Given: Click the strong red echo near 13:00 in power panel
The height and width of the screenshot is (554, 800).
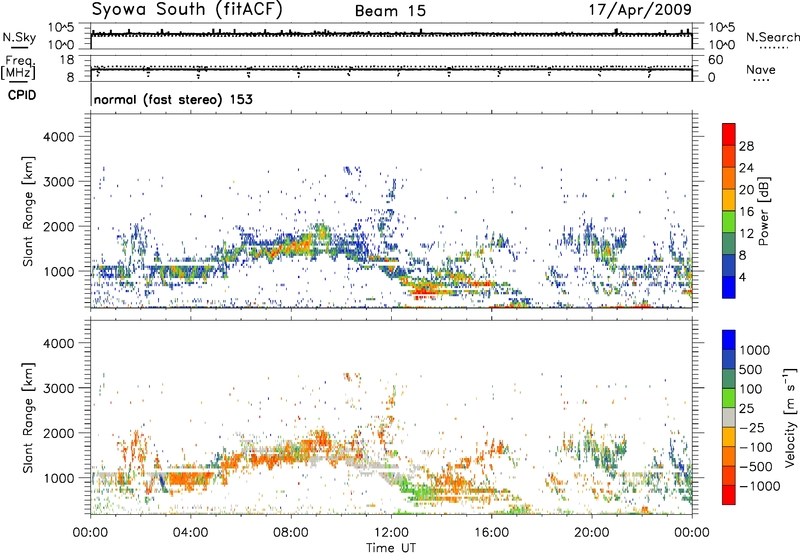Looking at the screenshot, I should point(423,292).
